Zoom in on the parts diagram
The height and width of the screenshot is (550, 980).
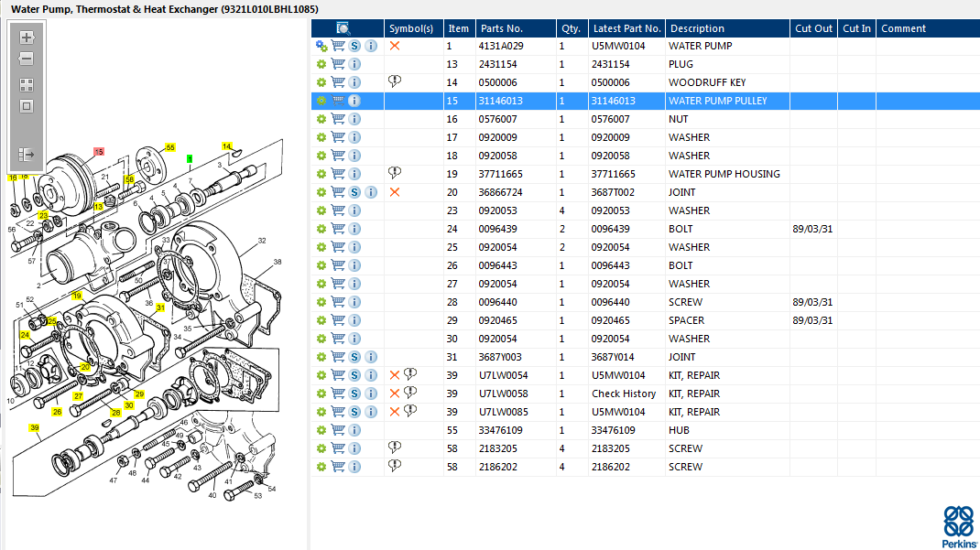(x=27, y=38)
